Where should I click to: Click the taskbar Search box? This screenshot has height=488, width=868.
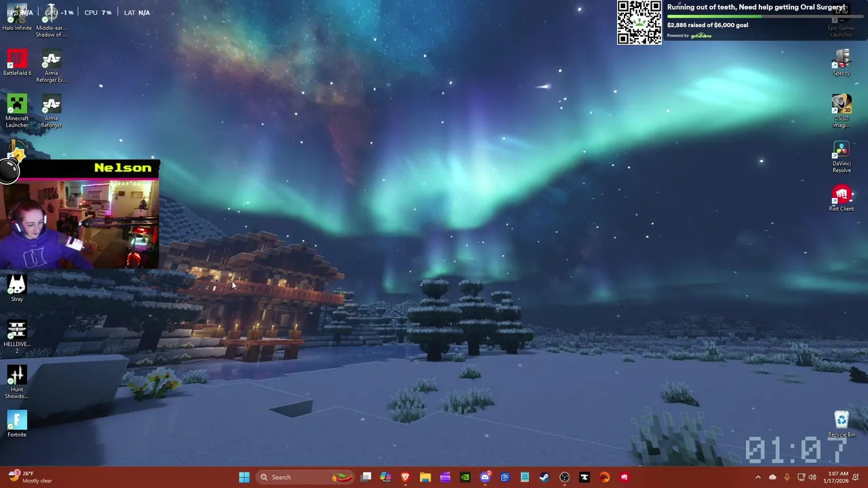point(305,477)
